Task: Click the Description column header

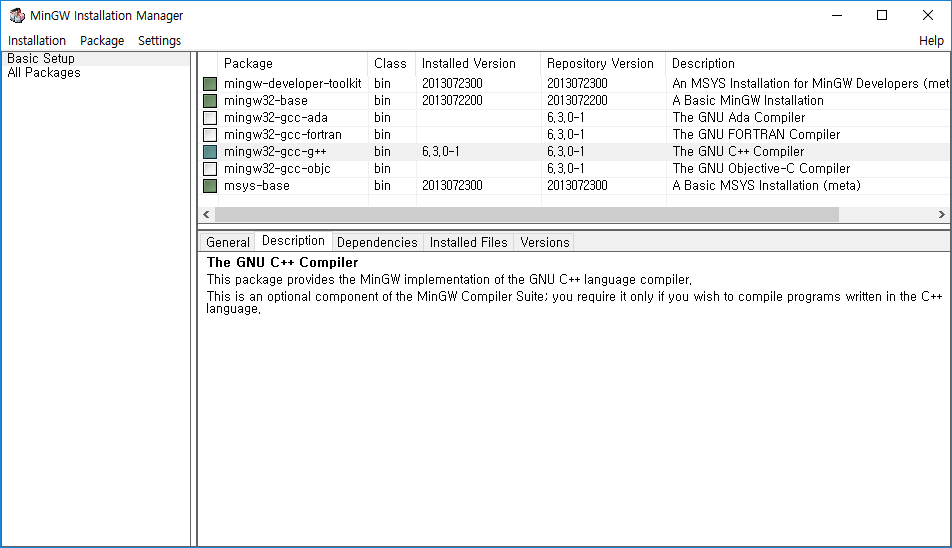Action: (x=808, y=63)
